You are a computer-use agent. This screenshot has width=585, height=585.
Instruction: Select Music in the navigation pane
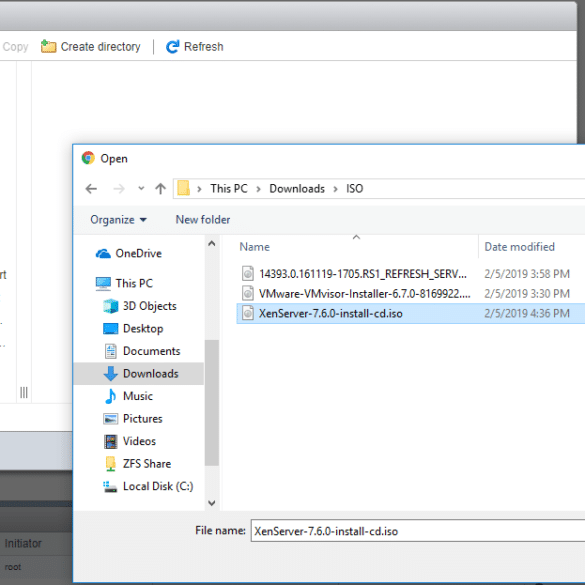[138, 396]
